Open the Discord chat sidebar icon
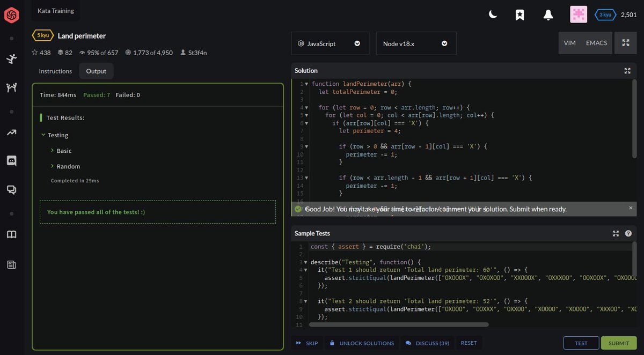 click(x=12, y=160)
